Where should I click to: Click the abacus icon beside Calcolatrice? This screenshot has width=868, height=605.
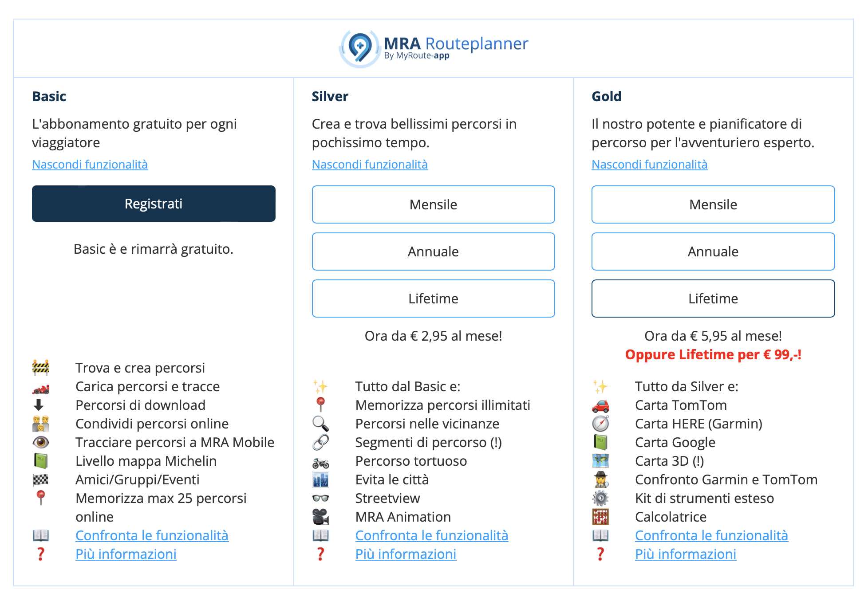pyautogui.click(x=600, y=517)
